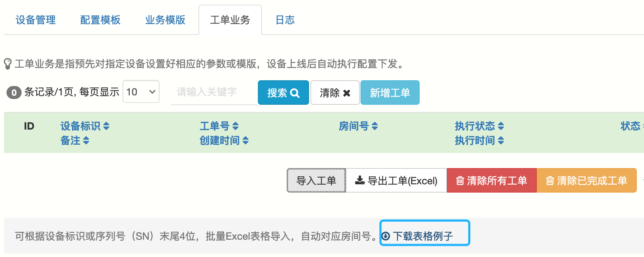Screen dimensions: 644x257
Task: Switch to the 设备管理 tab
Action: tap(36, 20)
